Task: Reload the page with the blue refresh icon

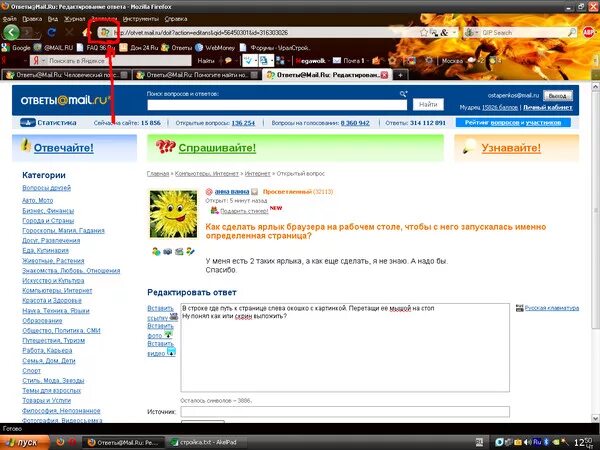Action: tap(52, 33)
